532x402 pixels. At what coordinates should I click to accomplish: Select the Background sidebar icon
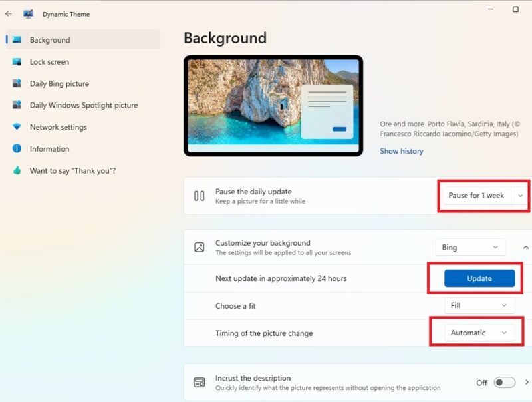16,40
